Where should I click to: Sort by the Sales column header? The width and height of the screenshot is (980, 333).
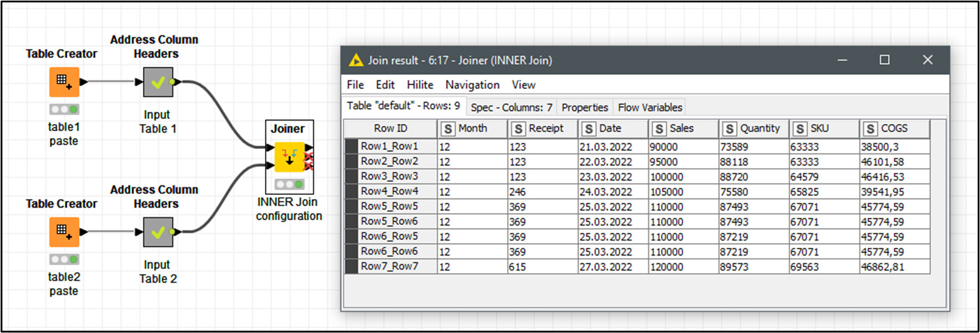[683, 128]
